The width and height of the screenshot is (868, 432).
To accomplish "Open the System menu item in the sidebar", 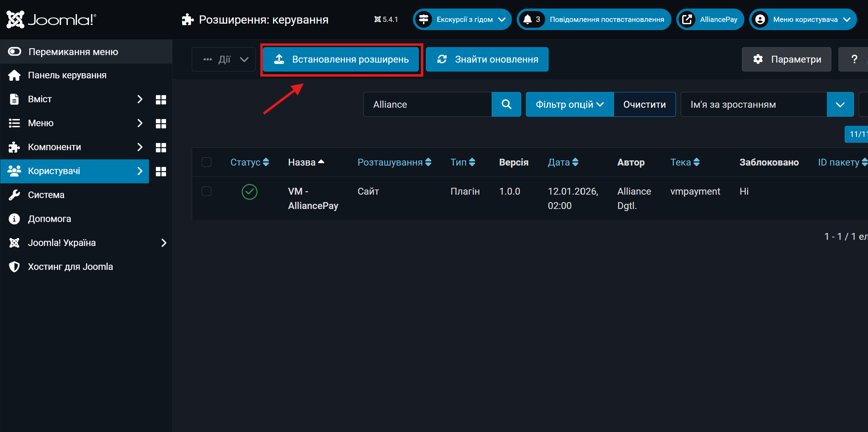I will [x=46, y=195].
